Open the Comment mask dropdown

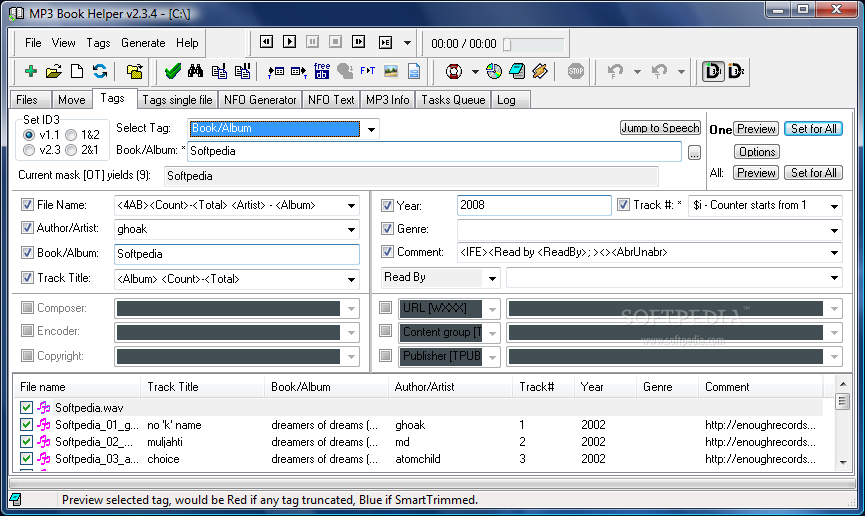coord(834,253)
